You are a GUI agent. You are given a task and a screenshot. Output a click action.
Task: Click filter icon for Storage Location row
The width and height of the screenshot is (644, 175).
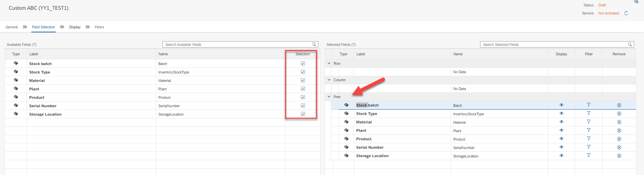(589, 155)
